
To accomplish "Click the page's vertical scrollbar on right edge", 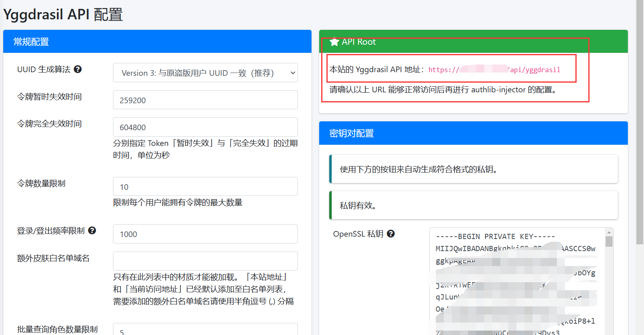I will pos(640,121).
